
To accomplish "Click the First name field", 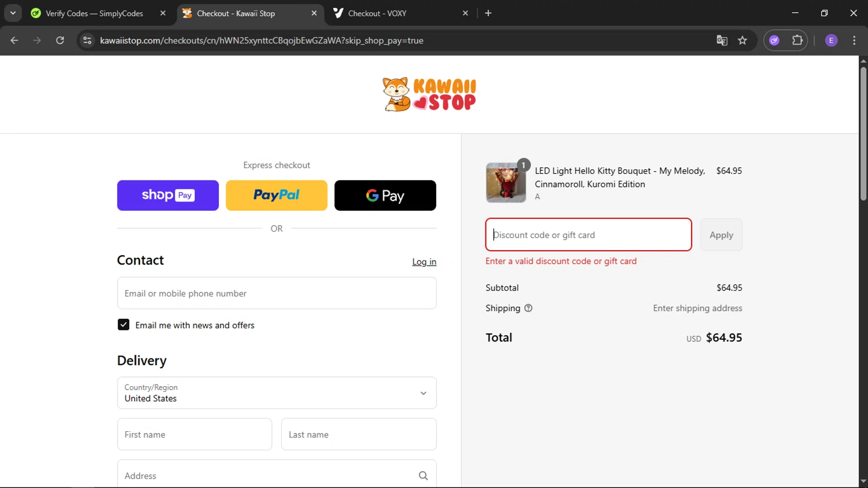I will (x=194, y=434).
